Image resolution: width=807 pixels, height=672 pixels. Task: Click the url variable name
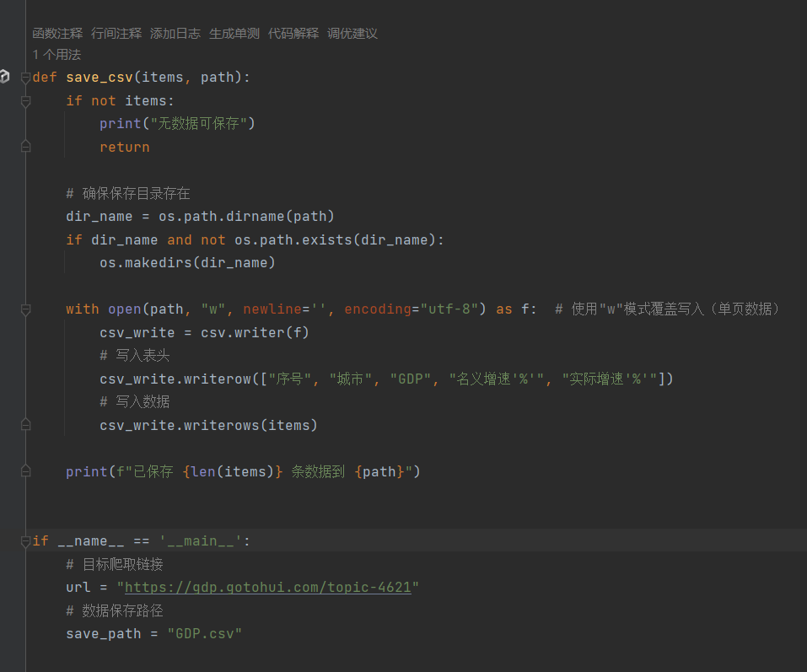(x=78, y=588)
